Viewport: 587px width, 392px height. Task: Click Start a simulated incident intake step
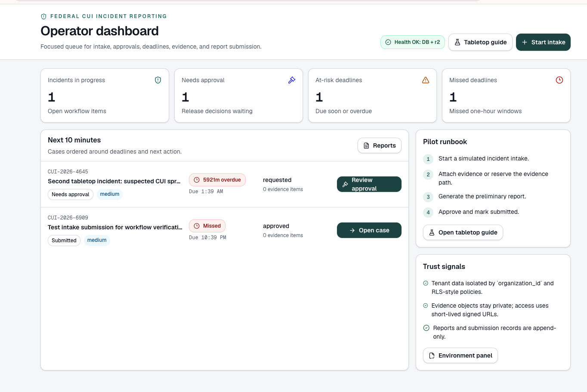[x=484, y=158]
